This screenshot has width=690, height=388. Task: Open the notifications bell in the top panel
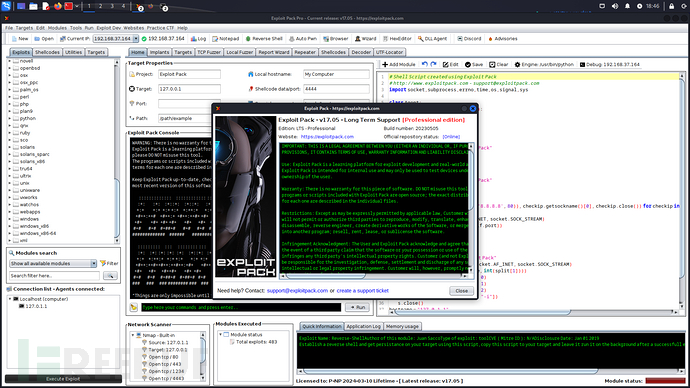627,6
